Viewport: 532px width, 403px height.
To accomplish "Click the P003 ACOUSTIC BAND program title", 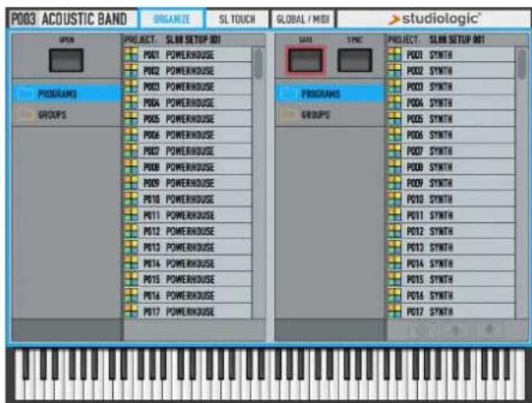I will pyautogui.click(x=69, y=19).
